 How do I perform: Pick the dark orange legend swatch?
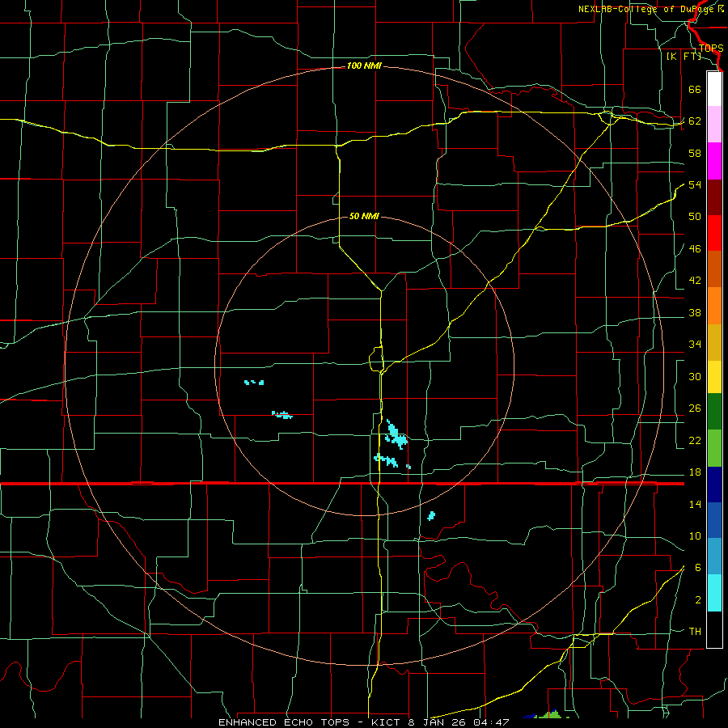(714, 269)
